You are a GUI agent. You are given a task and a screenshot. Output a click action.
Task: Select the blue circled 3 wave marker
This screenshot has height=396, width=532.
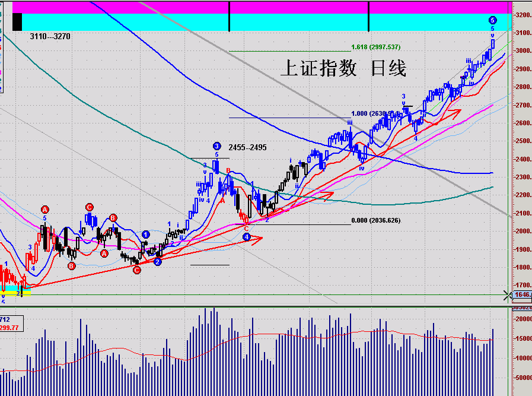217,147
